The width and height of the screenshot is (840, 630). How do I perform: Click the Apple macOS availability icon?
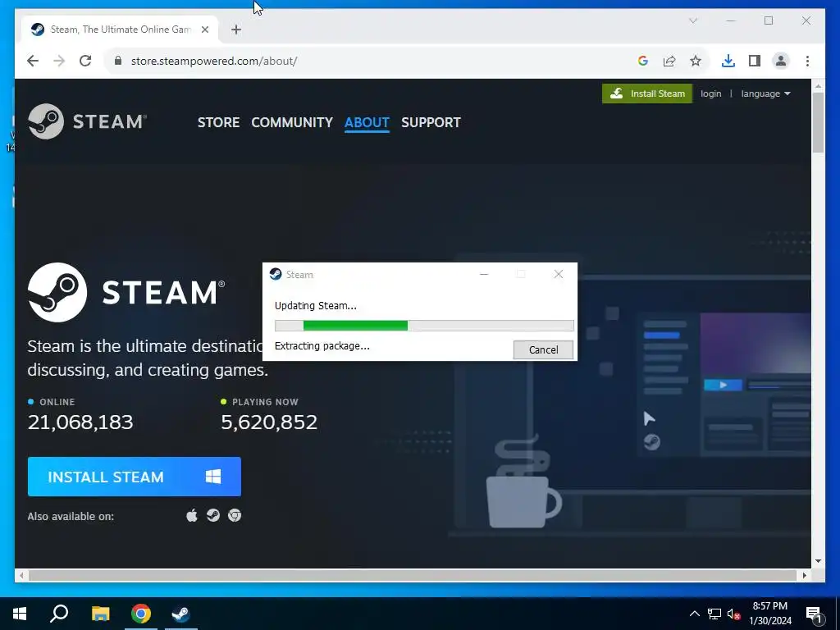192,515
